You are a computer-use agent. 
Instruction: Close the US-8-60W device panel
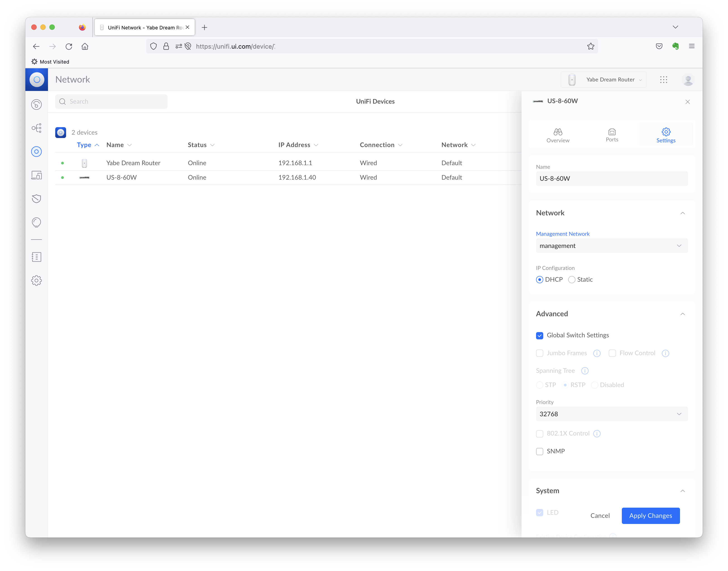(687, 102)
